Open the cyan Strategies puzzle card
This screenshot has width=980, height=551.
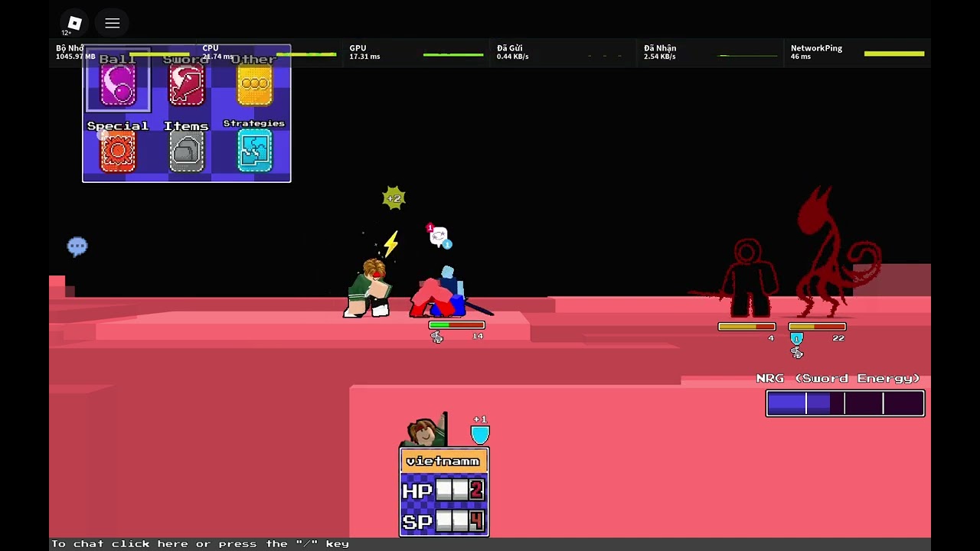(x=255, y=151)
